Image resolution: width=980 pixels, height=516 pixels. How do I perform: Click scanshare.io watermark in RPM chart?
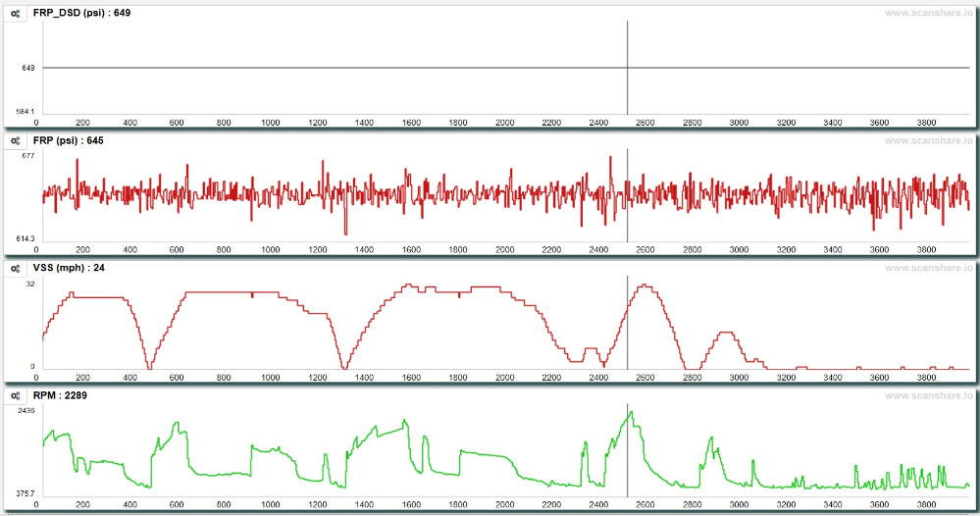click(x=928, y=395)
